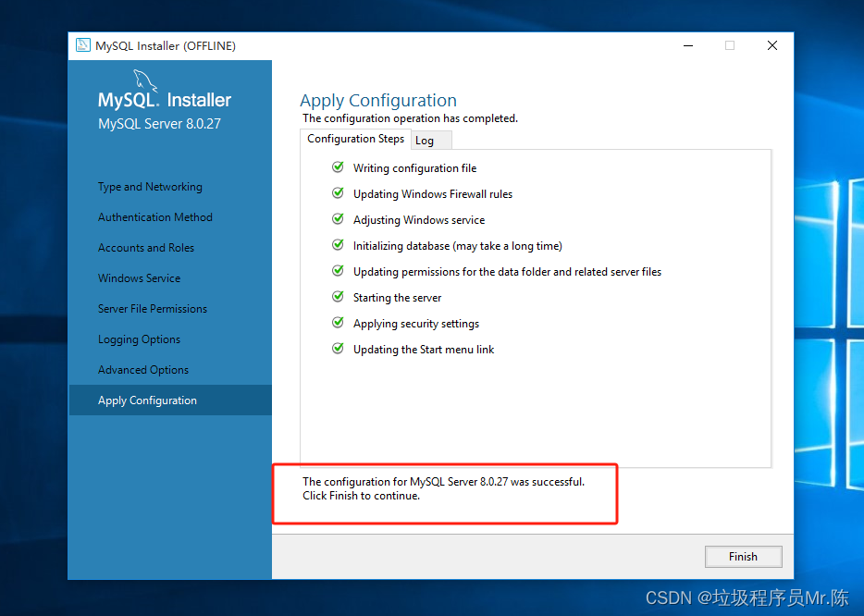Click 'Updating the Start menu link' text
Image resolution: width=864 pixels, height=616 pixels.
pos(423,350)
